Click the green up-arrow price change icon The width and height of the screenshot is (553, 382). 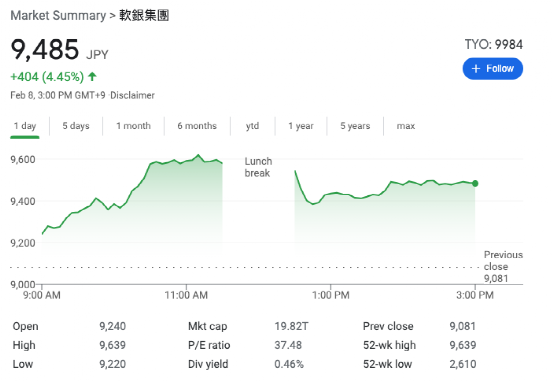(92, 77)
